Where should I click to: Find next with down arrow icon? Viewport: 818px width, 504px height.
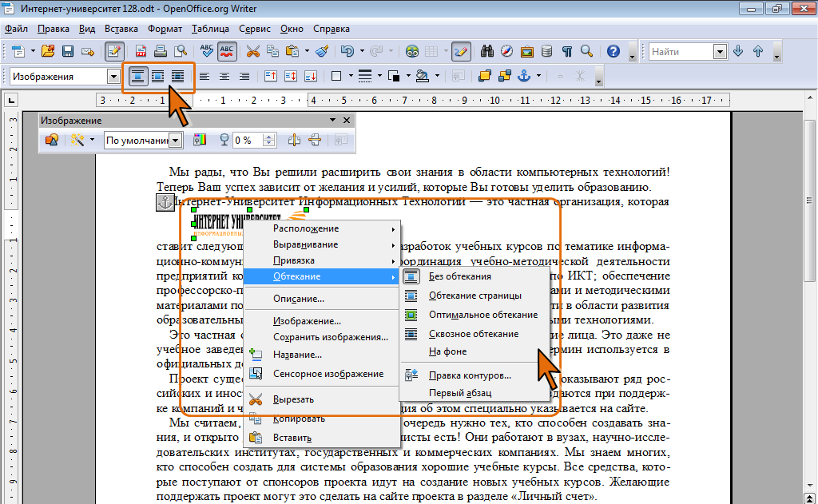tap(738, 51)
